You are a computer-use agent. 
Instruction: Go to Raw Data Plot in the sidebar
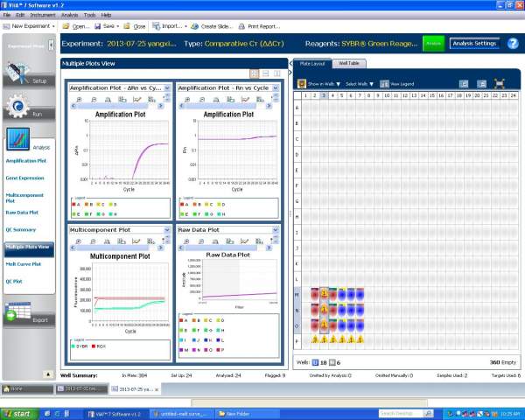22,213
